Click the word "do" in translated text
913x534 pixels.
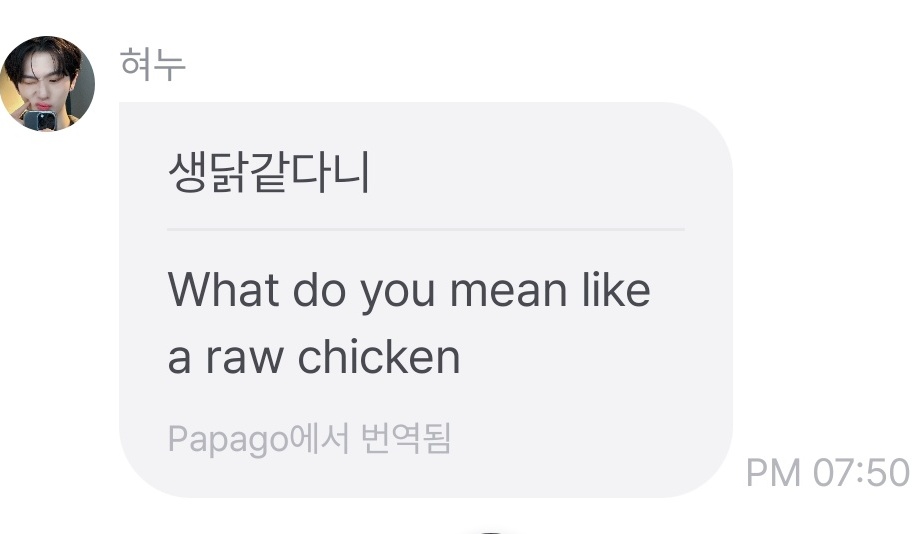pyautogui.click(x=319, y=289)
